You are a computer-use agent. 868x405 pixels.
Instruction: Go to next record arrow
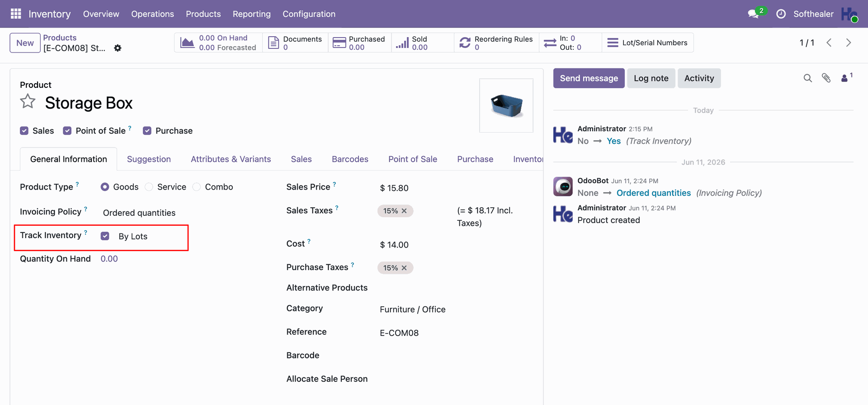tap(849, 43)
